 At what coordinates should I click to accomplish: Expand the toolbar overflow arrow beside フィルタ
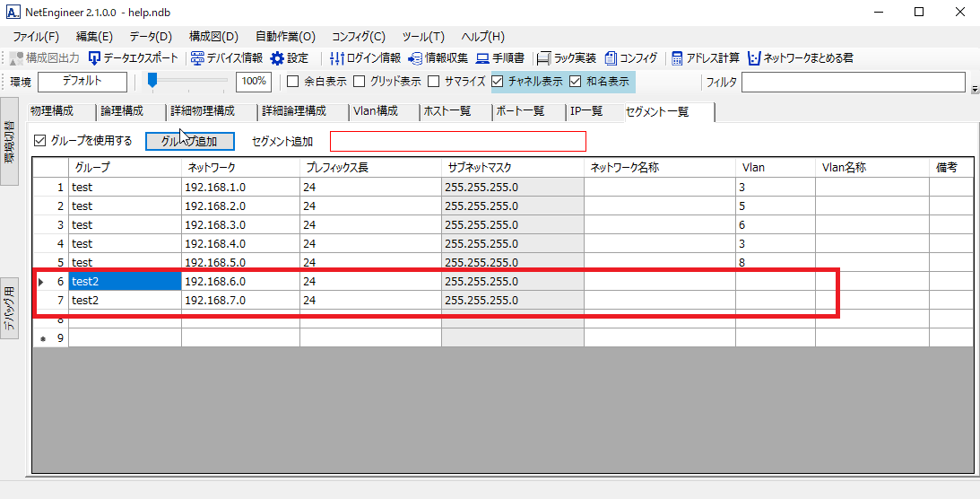(975, 88)
